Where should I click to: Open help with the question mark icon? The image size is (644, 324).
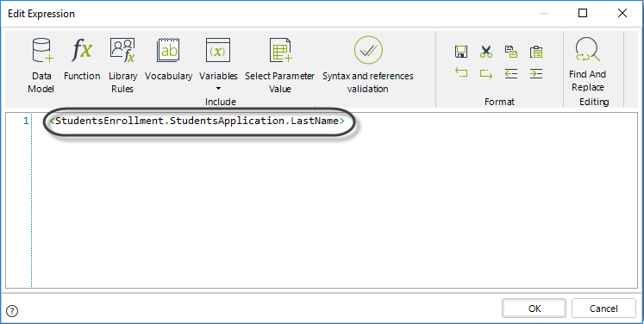[12, 311]
